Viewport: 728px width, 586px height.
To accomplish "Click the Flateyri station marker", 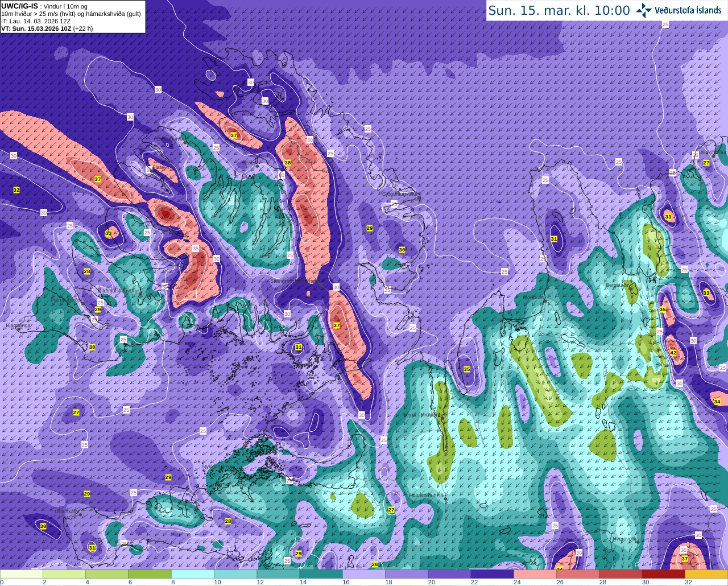I will pos(151,172).
